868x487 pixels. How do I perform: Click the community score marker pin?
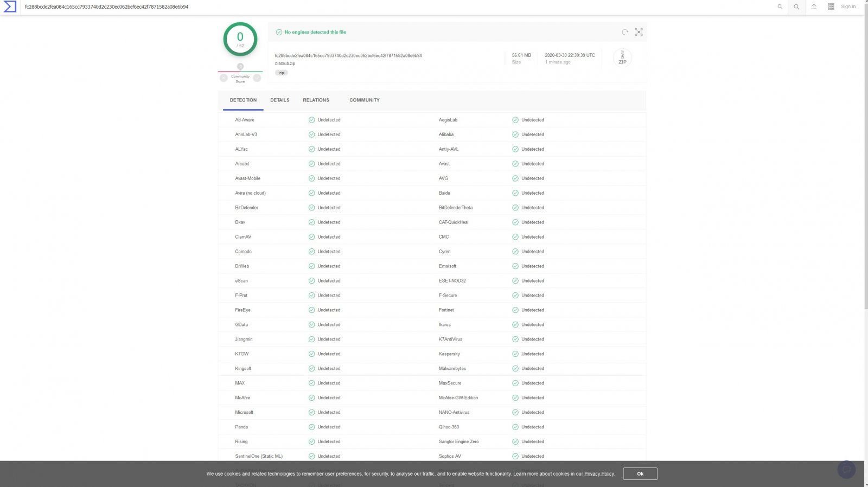240,66
